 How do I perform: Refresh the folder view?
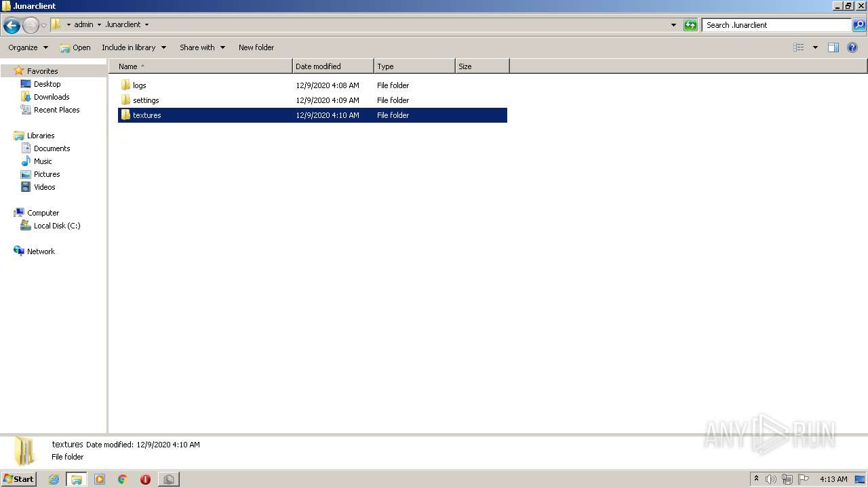click(x=690, y=25)
